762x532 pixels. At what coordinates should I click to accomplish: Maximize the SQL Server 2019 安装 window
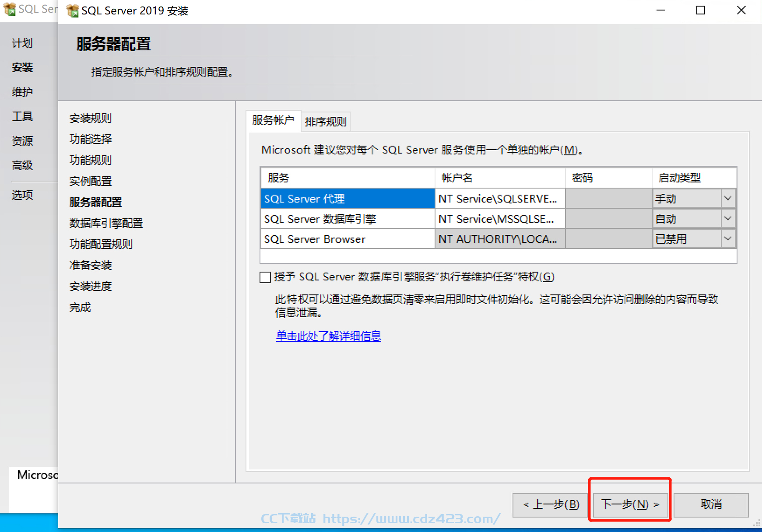click(x=701, y=10)
